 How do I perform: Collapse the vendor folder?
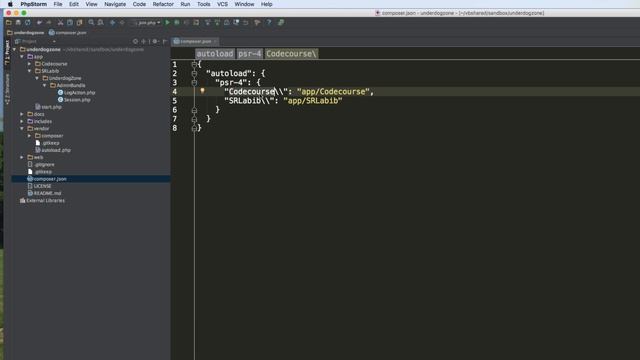click(x=22, y=129)
